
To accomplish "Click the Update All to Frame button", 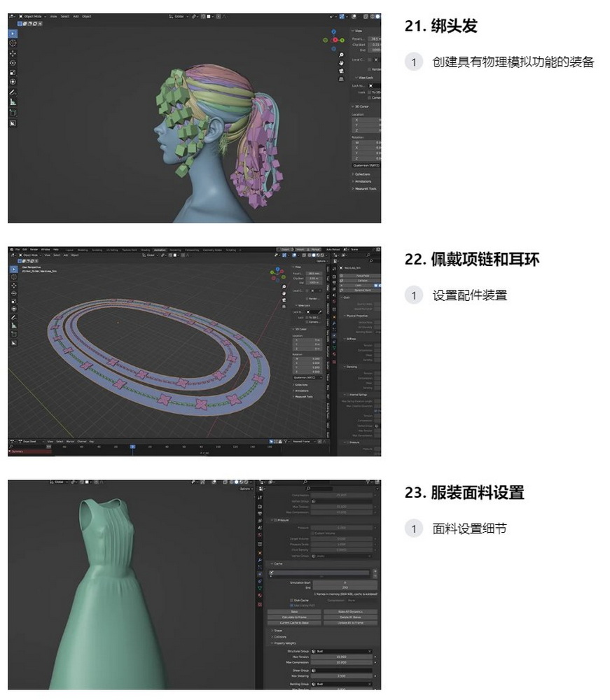I will (x=351, y=622).
